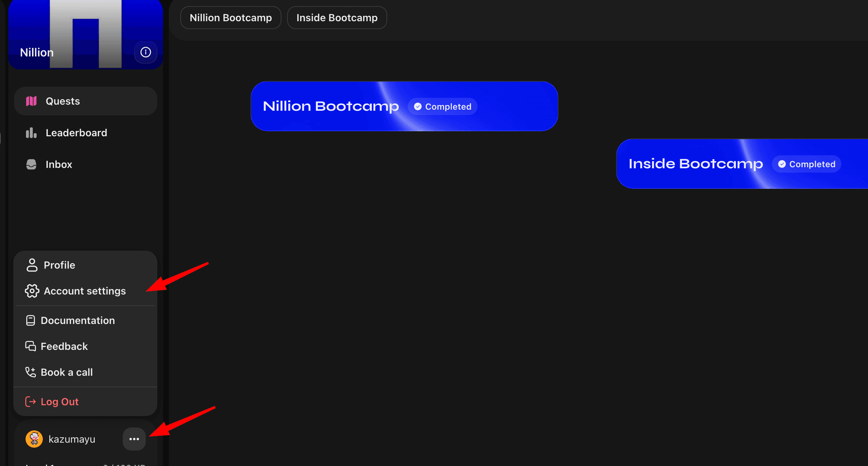Click the Leaderboard bar chart icon
Screen dimensions: 868x466
[31, 133]
